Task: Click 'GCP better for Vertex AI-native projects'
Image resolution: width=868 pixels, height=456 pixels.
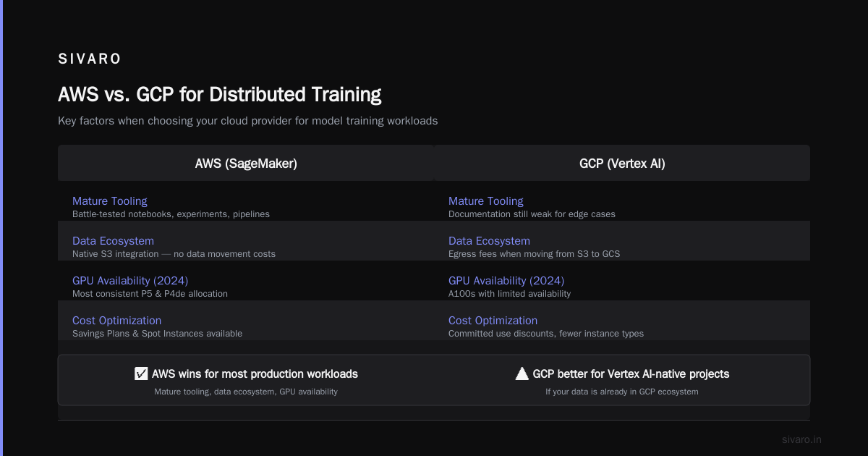Action: click(x=631, y=374)
